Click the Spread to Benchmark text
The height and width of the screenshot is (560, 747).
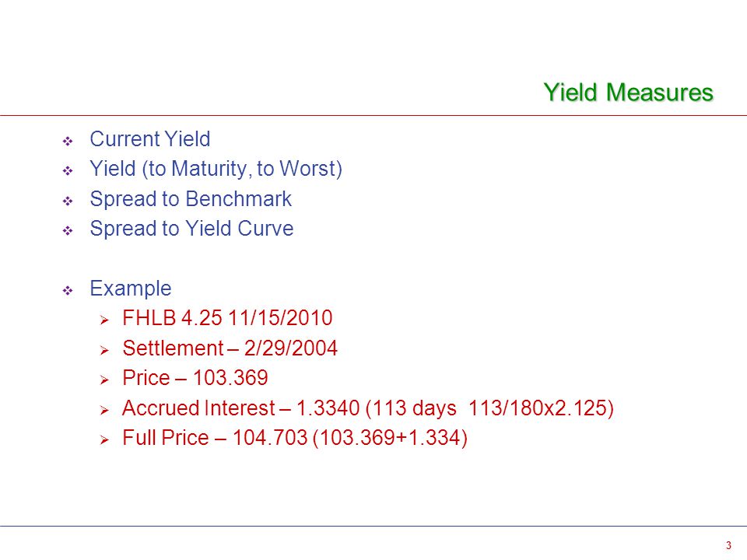point(191,199)
